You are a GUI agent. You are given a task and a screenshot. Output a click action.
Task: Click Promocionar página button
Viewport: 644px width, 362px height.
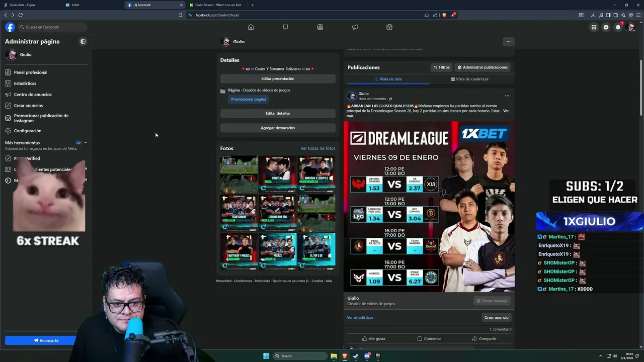249,99
